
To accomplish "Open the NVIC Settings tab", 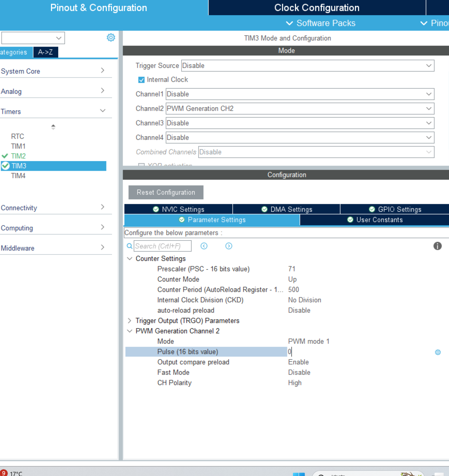I will click(178, 209).
